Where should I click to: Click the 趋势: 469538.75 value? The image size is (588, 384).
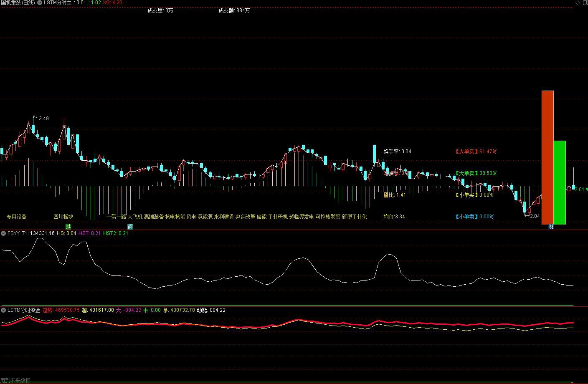61,310
